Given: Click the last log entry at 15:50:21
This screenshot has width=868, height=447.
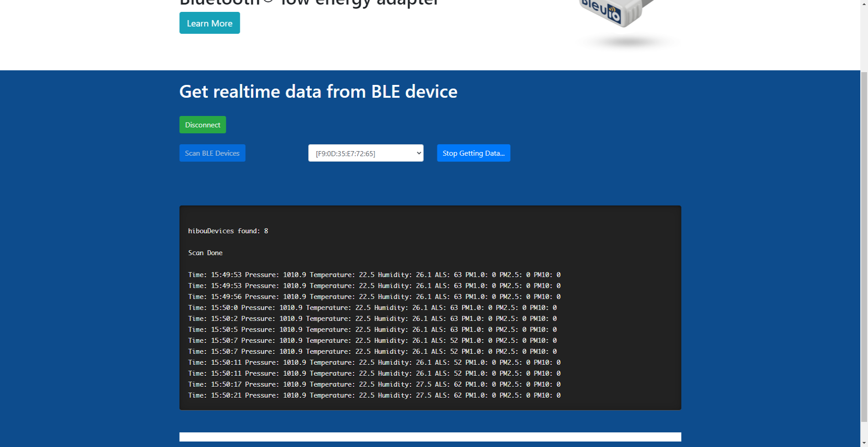Looking at the screenshot, I should point(374,395).
